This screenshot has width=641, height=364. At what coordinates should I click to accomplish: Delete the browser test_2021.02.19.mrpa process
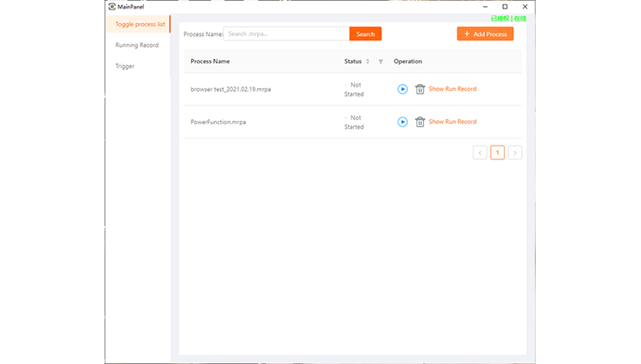point(420,89)
